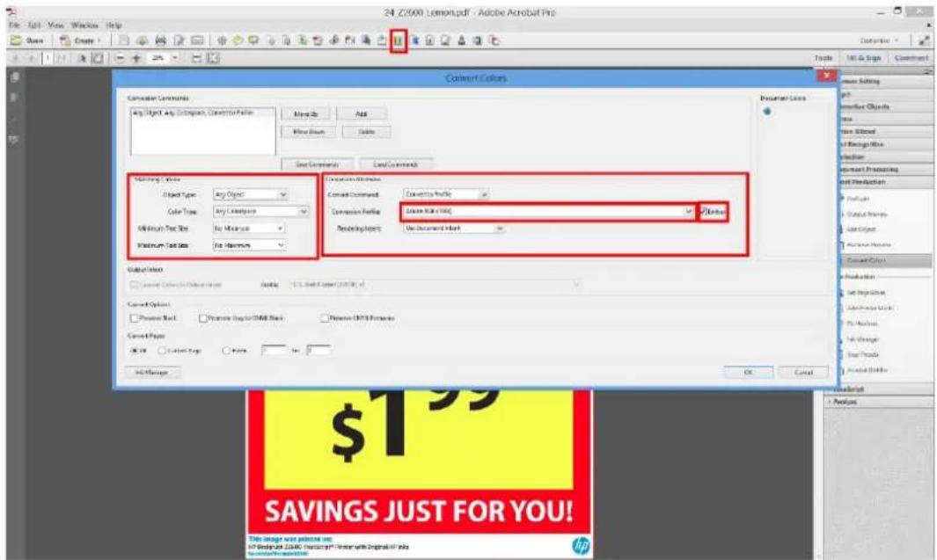This screenshot has width=937, height=560.
Task: Click the Add button
Action: (x=362, y=114)
